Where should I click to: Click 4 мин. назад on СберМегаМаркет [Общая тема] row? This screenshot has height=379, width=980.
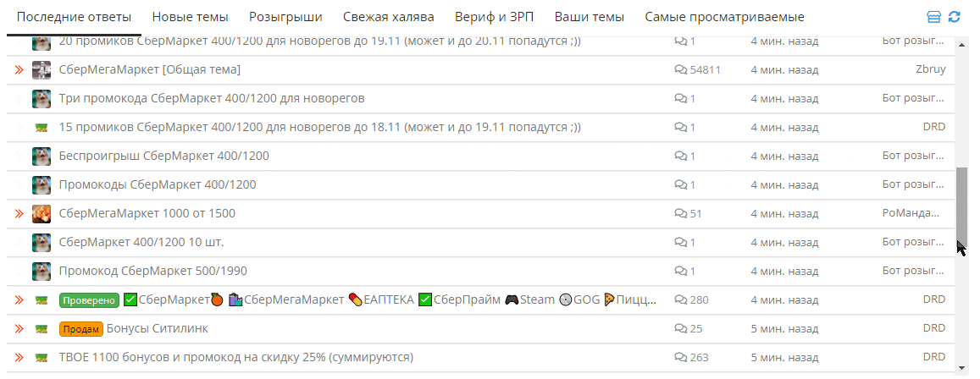click(784, 70)
